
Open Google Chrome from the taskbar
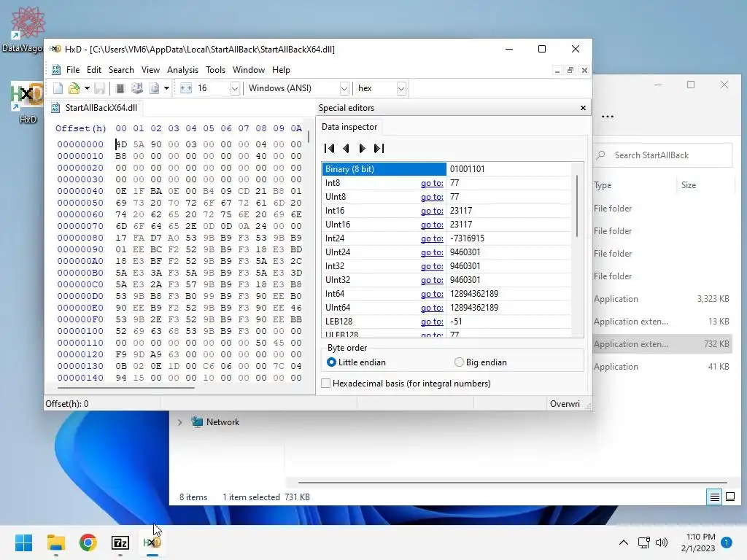pos(88,542)
